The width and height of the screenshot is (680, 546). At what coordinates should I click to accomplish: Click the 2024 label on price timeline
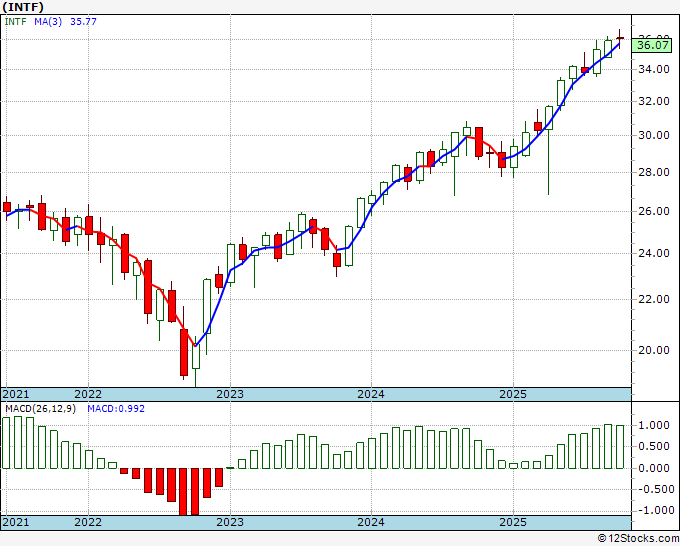[371, 394]
